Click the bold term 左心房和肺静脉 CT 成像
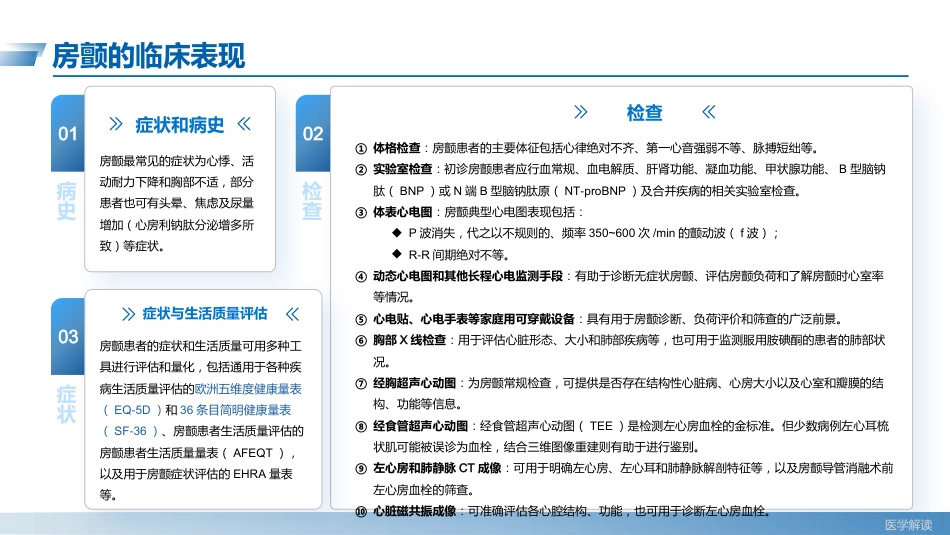The image size is (950, 535). coord(437,468)
